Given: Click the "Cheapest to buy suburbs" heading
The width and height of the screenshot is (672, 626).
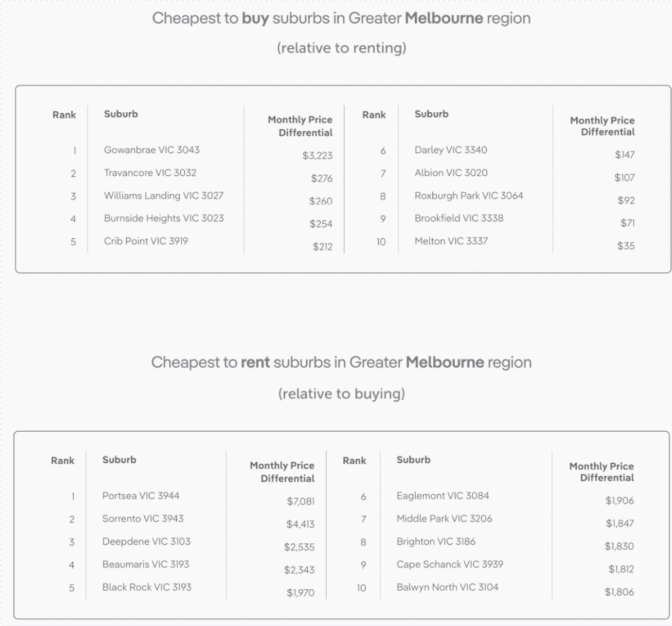Looking at the screenshot, I should point(341,18).
